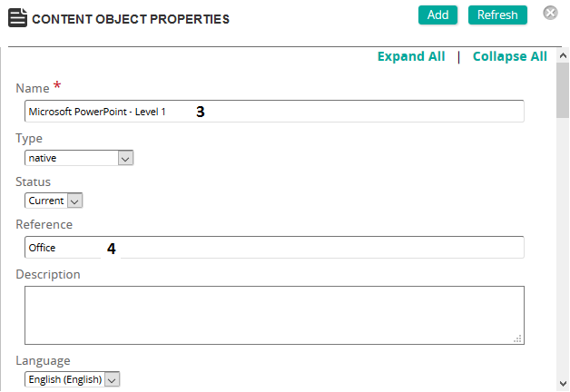Click inside the Description text area

tap(273, 315)
